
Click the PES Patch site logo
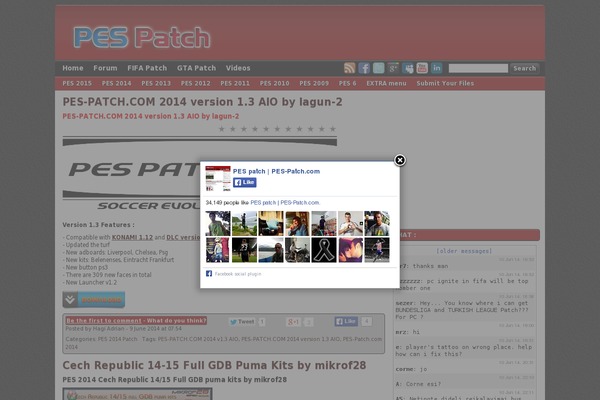(142, 37)
